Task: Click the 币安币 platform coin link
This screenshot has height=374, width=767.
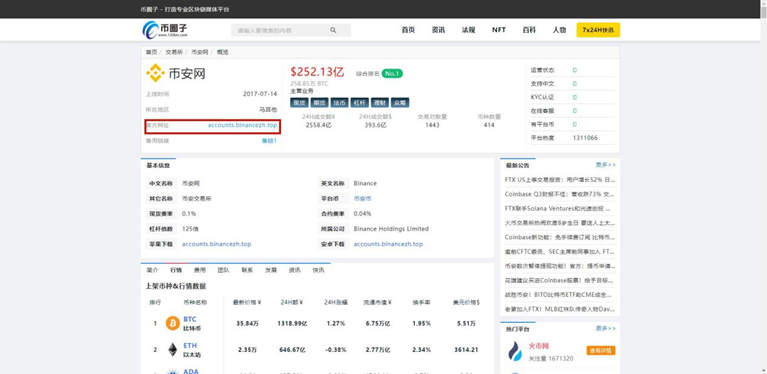Action: click(362, 198)
